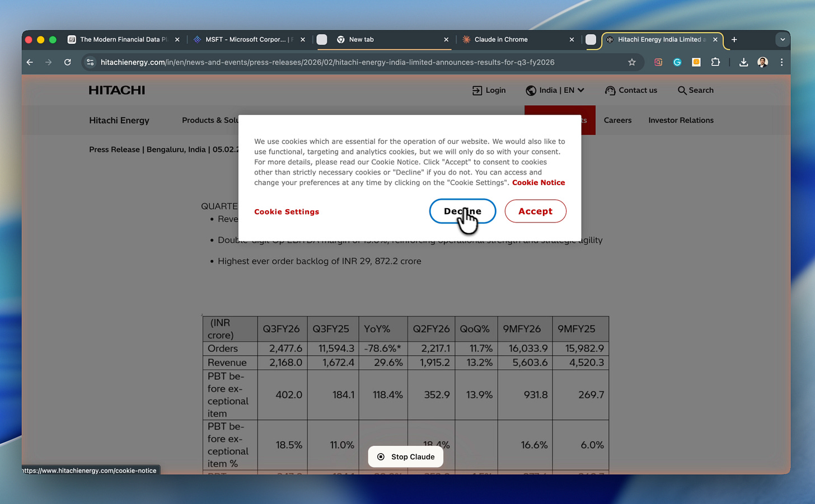
Task: Close the New tab tab
Action: tap(446, 40)
